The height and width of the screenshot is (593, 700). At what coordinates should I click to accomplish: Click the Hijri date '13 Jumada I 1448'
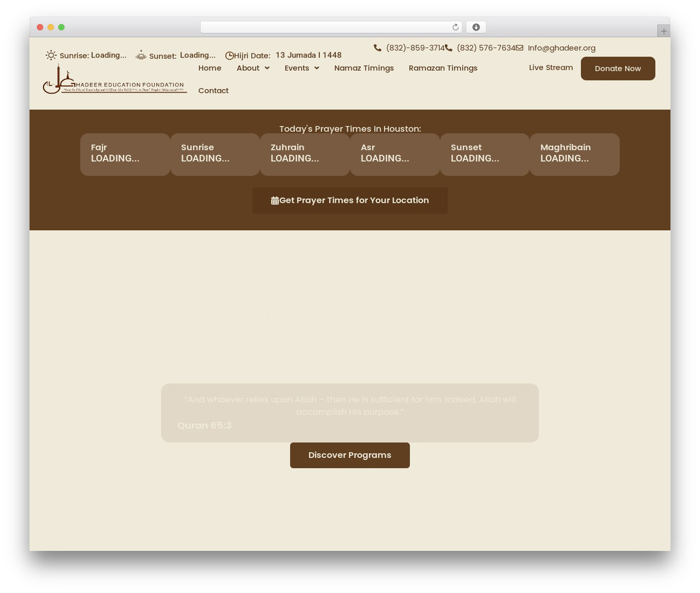coord(308,55)
